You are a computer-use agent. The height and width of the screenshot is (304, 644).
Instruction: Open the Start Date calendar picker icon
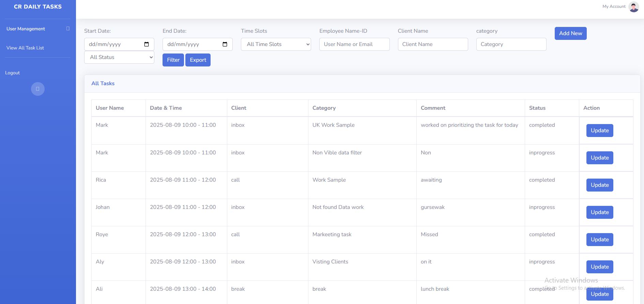(147, 44)
